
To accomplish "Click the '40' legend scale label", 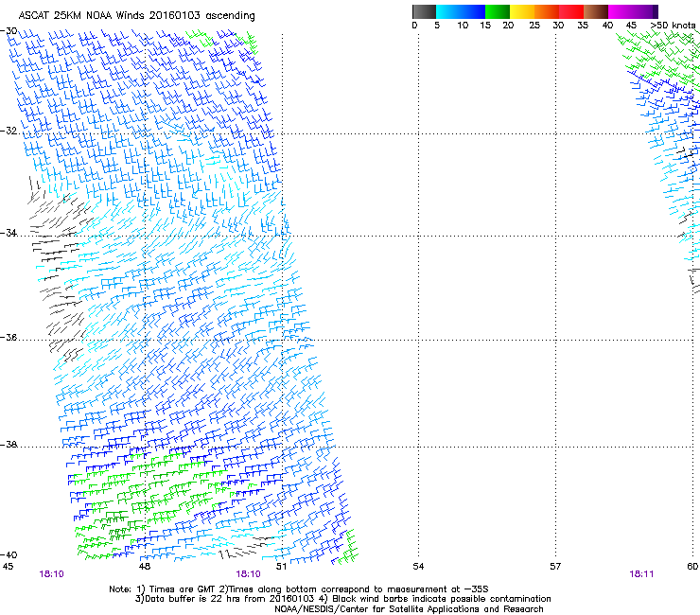I will pyautogui.click(x=607, y=25).
